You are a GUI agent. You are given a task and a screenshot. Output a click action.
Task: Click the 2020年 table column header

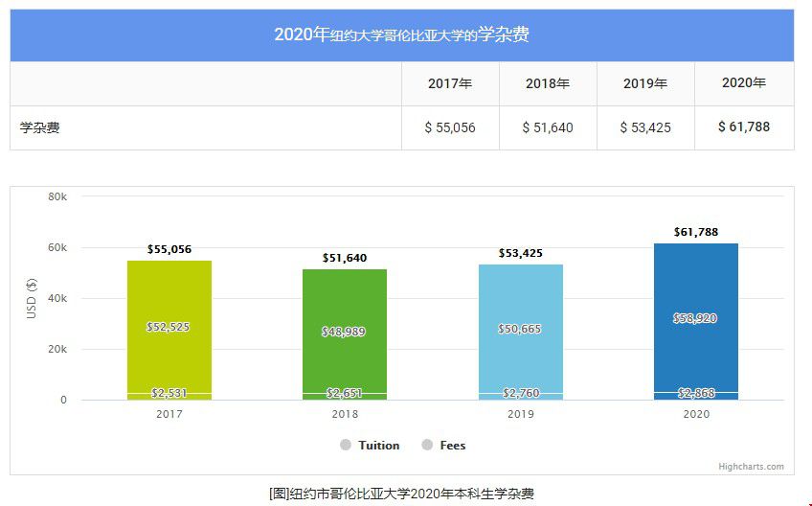[x=744, y=83]
